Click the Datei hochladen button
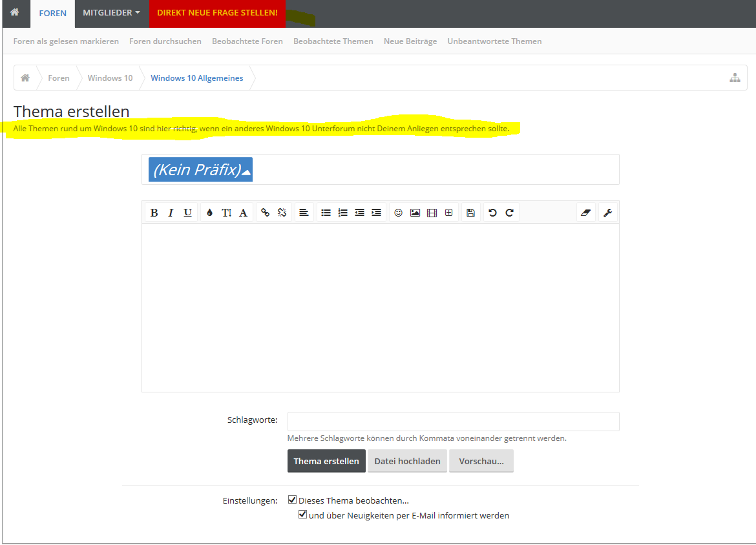The width and height of the screenshot is (756, 545). click(408, 461)
